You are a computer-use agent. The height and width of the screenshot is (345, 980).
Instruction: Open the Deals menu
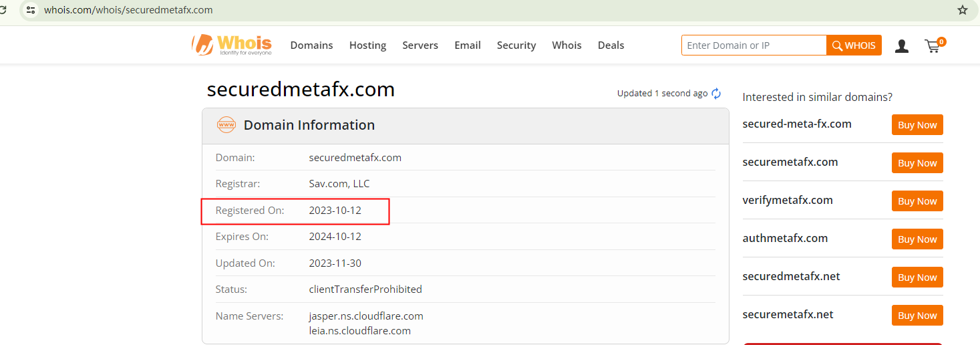coord(611,45)
